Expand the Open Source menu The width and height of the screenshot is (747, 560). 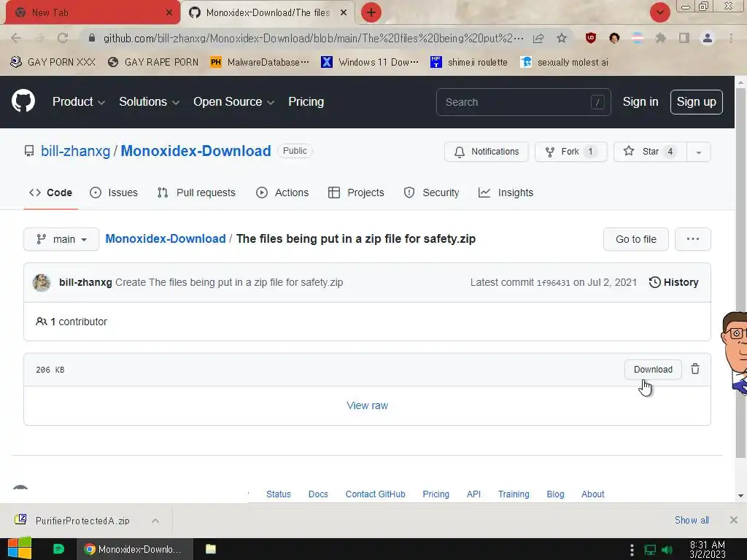[x=233, y=101]
